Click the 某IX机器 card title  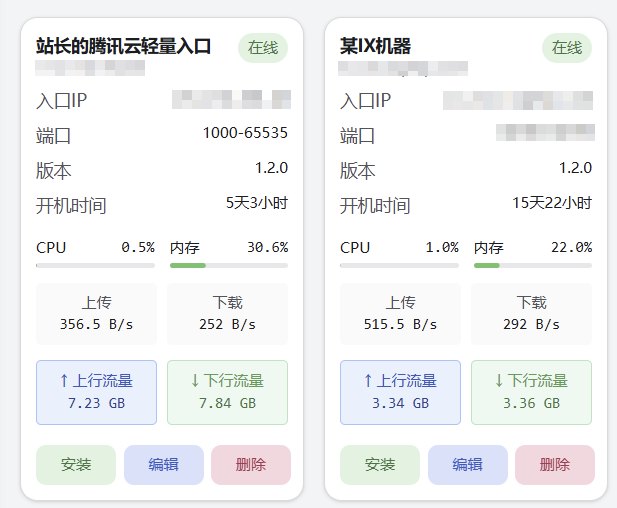(x=375, y=46)
